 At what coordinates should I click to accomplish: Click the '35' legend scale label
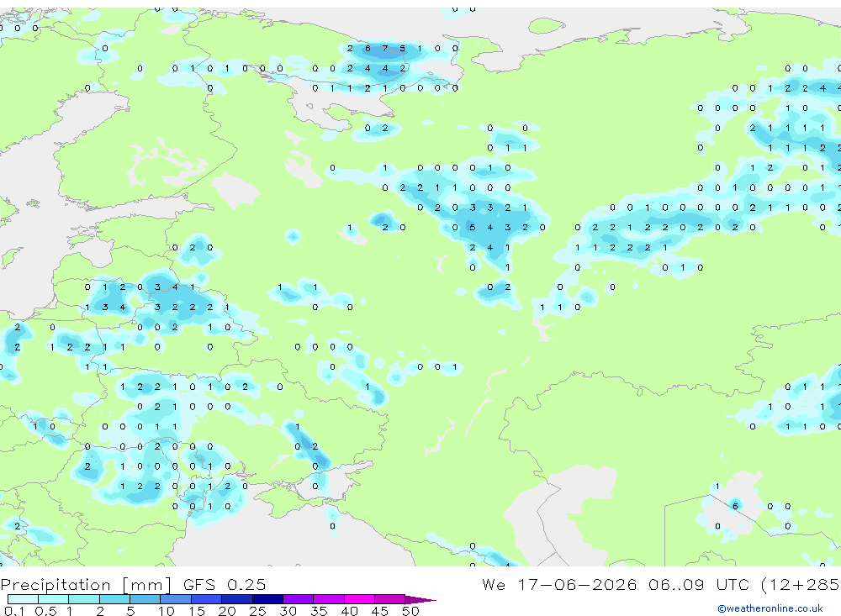click(319, 611)
